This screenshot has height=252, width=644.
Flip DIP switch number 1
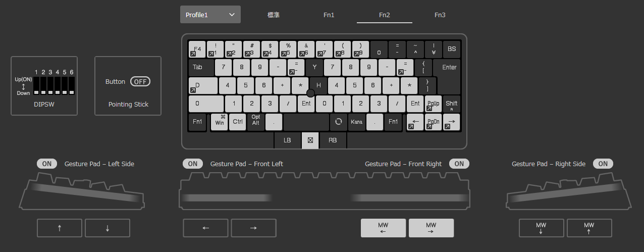coord(36,86)
